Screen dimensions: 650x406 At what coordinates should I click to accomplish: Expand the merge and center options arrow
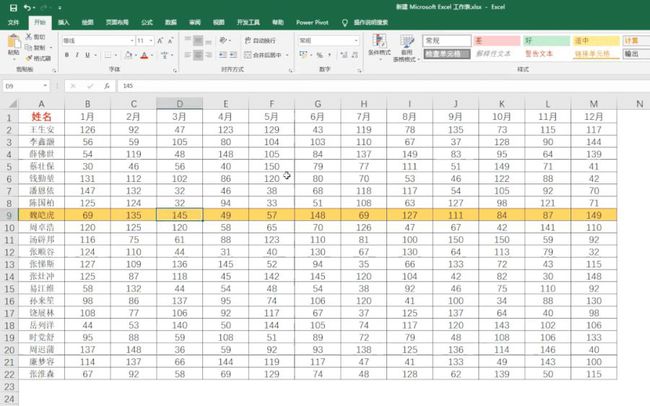click(x=287, y=55)
